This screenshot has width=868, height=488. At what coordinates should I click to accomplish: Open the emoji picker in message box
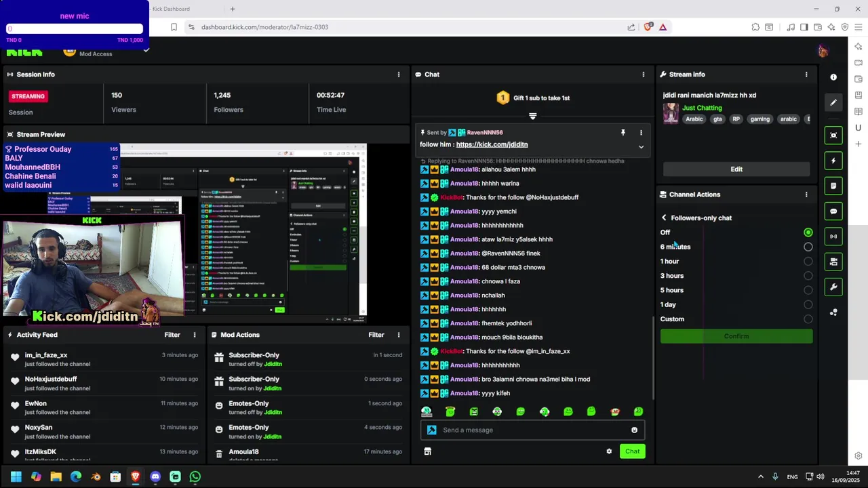coord(634,430)
